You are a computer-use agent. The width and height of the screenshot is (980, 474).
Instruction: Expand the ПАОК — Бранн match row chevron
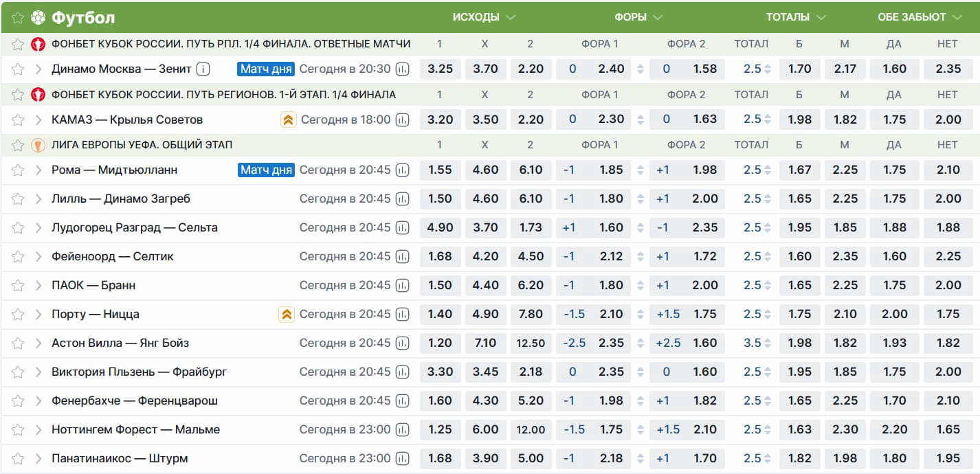coord(38,285)
